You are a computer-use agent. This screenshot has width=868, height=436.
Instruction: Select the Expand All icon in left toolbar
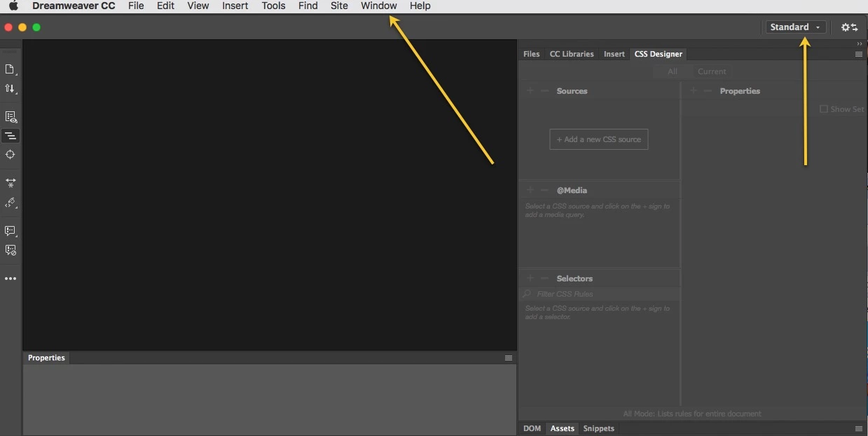click(11, 182)
